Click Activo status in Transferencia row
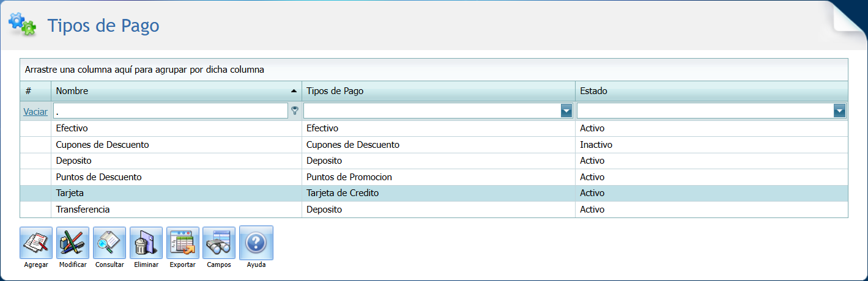This screenshot has width=868, height=281. [x=712, y=210]
